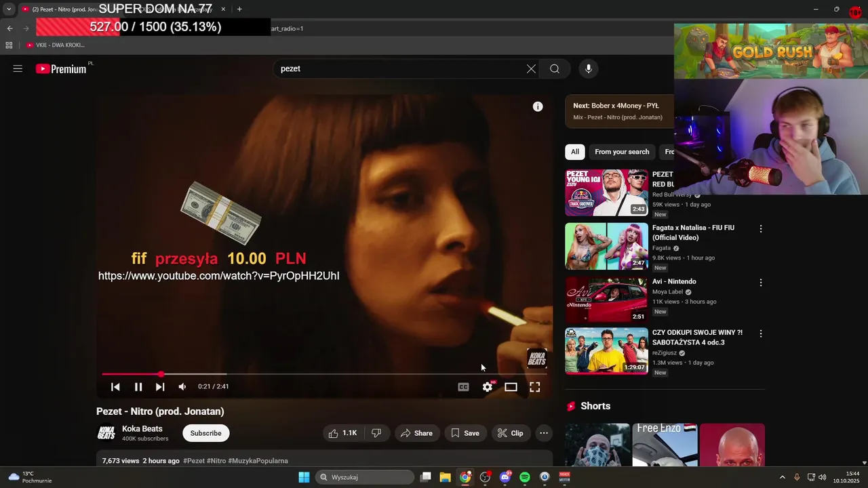Open options menu for Fagata FIU FIU video
The height and width of the screenshot is (488, 868).
tap(760, 229)
